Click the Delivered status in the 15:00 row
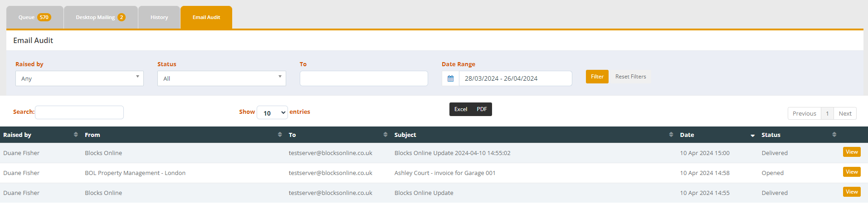Image resolution: width=868 pixels, height=209 pixels. [775, 153]
